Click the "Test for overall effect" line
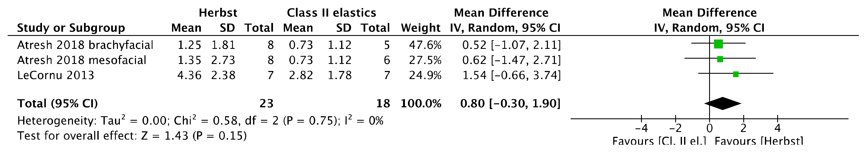 click(x=132, y=136)
